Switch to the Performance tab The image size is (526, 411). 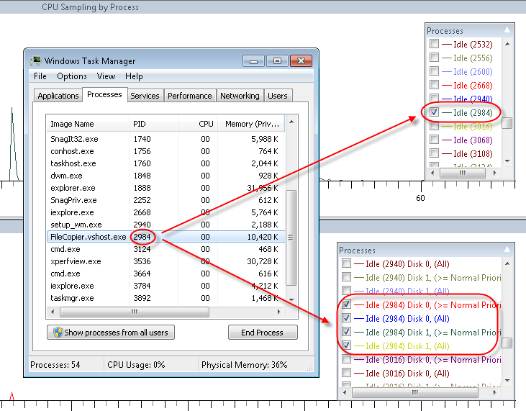click(x=190, y=96)
